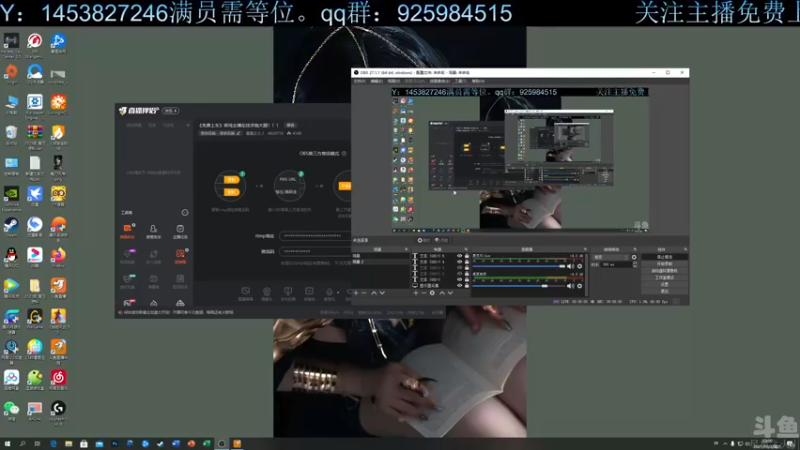Click the start recording button in OBS
800x450 pixels.
click(664, 264)
